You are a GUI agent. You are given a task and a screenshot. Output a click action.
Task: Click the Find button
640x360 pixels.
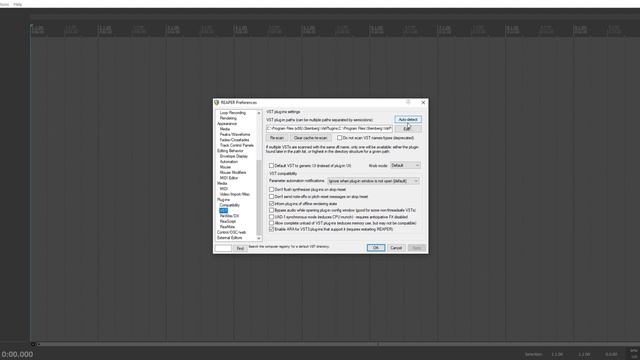tap(240, 248)
